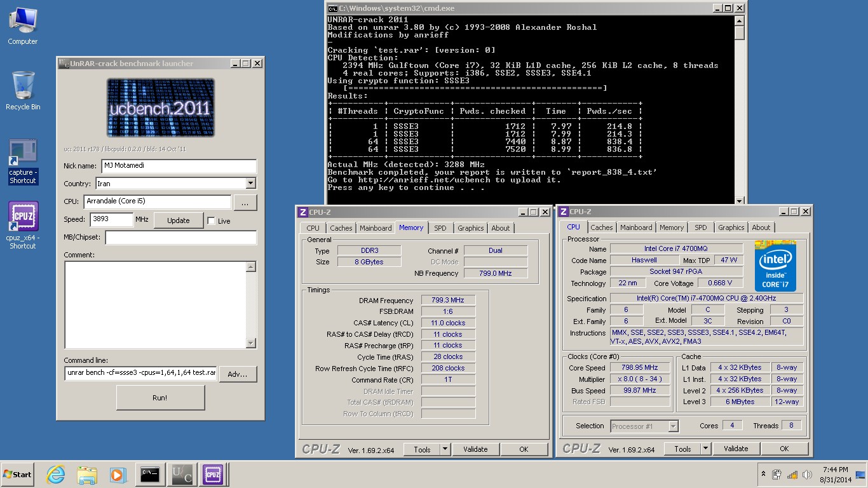The height and width of the screenshot is (488, 868).
Task: Click the cmd.exe scrollbar down arrow
Action: click(739, 200)
